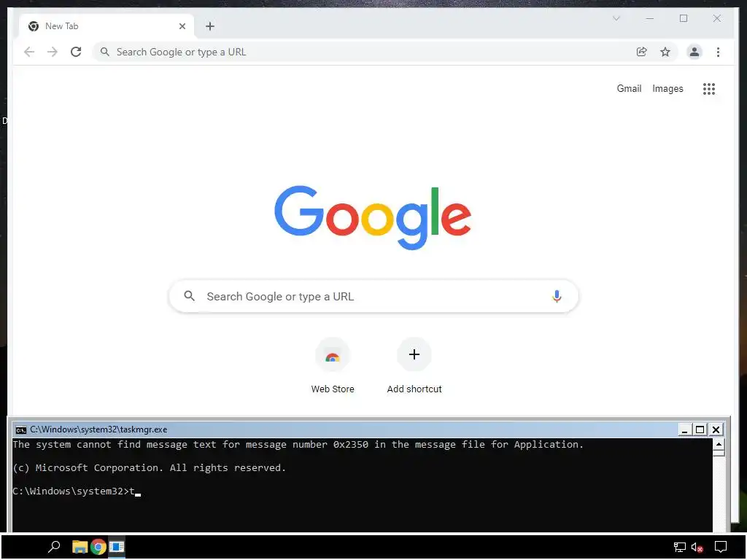Viewport: 747px width, 560px height.
Task: Click the browser forward arrow
Action: [53, 52]
